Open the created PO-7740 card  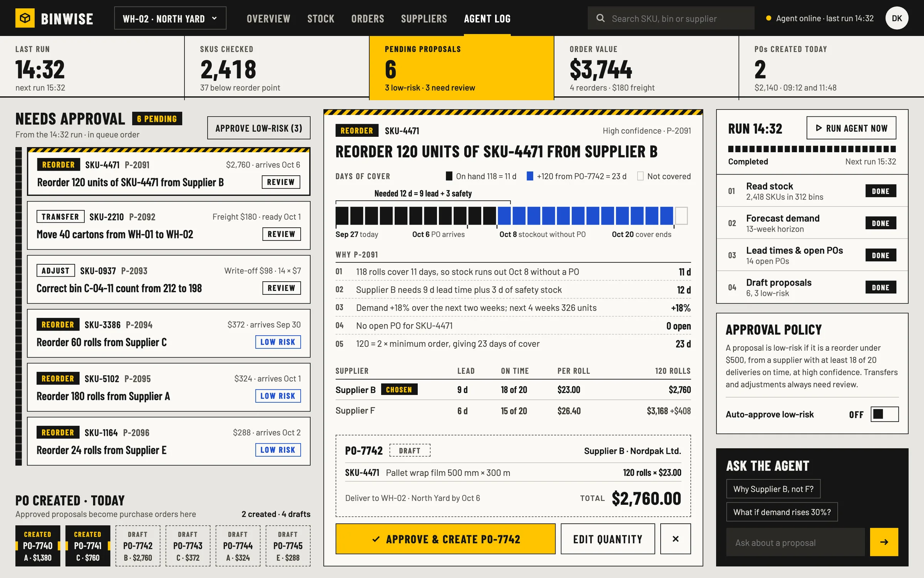coord(38,546)
